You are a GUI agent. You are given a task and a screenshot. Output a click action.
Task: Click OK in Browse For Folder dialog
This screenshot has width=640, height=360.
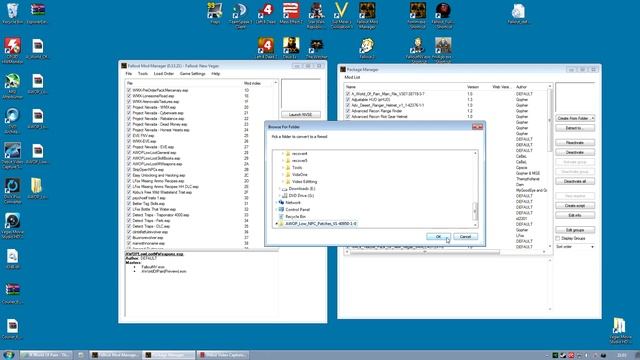(438, 237)
